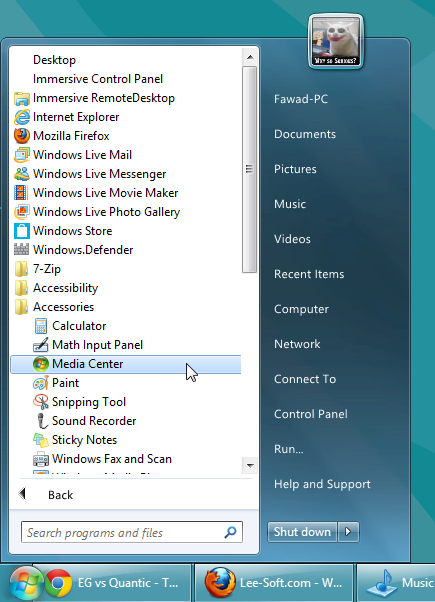The height and width of the screenshot is (602, 435).
Task: Start Windows Live Mail
Action: pyautogui.click(x=73, y=155)
